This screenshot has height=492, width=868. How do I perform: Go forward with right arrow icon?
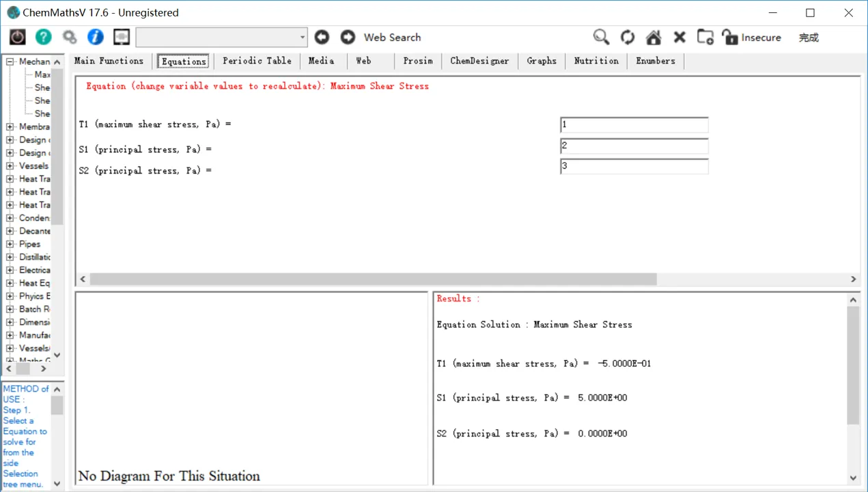point(348,37)
